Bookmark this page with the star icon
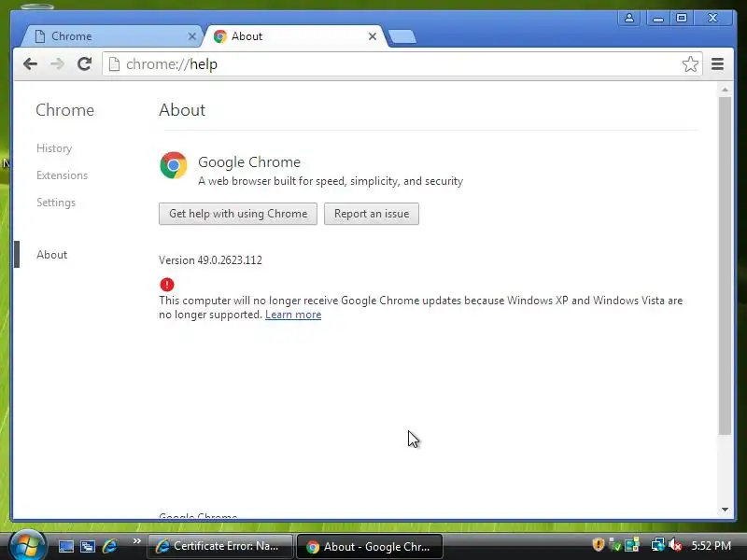The image size is (747, 560). point(690,63)
